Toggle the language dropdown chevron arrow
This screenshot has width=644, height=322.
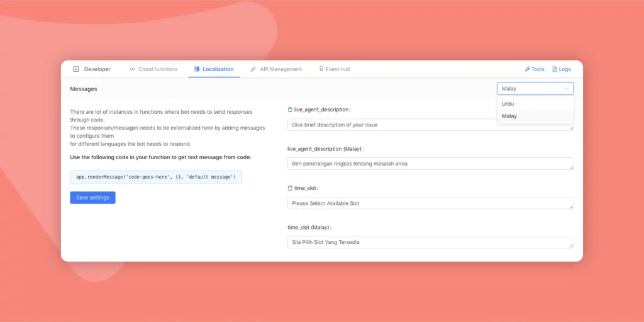tap(567, 89)
